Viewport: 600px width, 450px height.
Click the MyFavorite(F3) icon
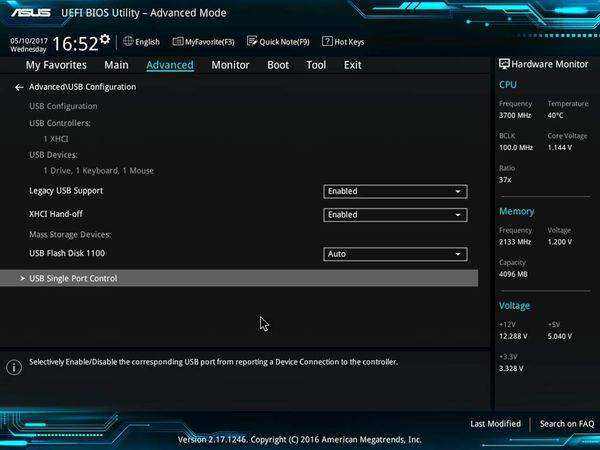click(x=178, y=41)
